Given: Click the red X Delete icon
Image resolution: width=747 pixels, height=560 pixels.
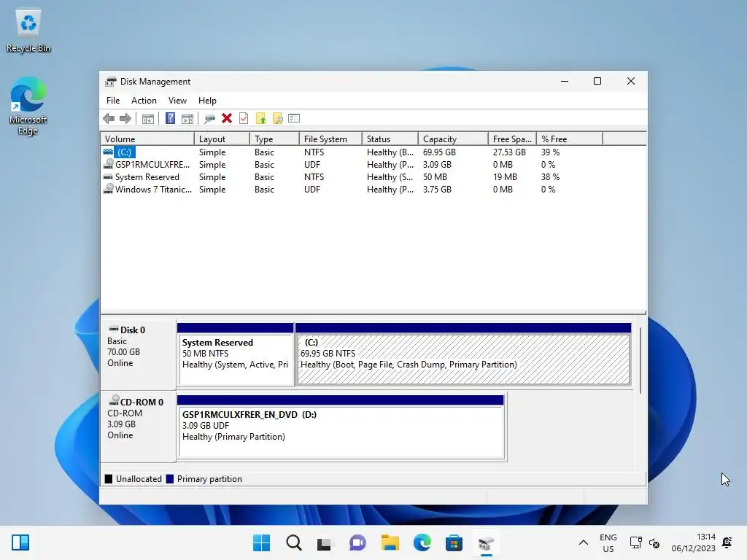Looking at the screenshot, I should point(227,119).
